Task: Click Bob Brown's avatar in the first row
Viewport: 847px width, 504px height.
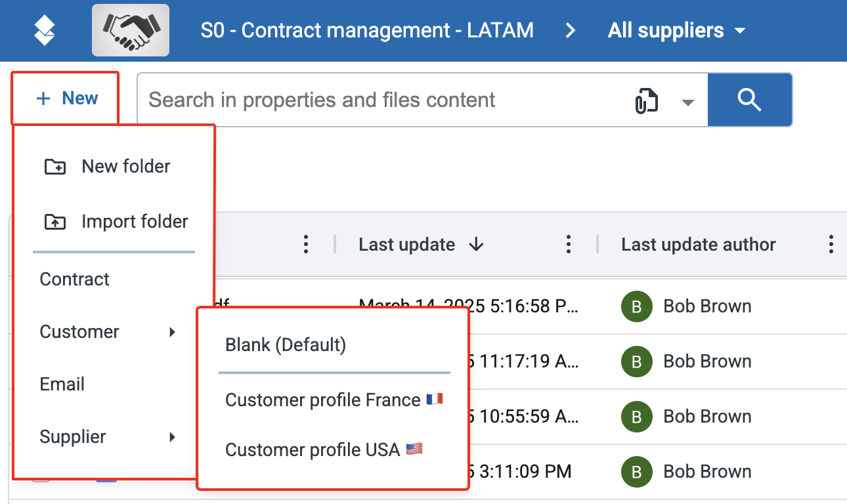Action: [636, 306]
